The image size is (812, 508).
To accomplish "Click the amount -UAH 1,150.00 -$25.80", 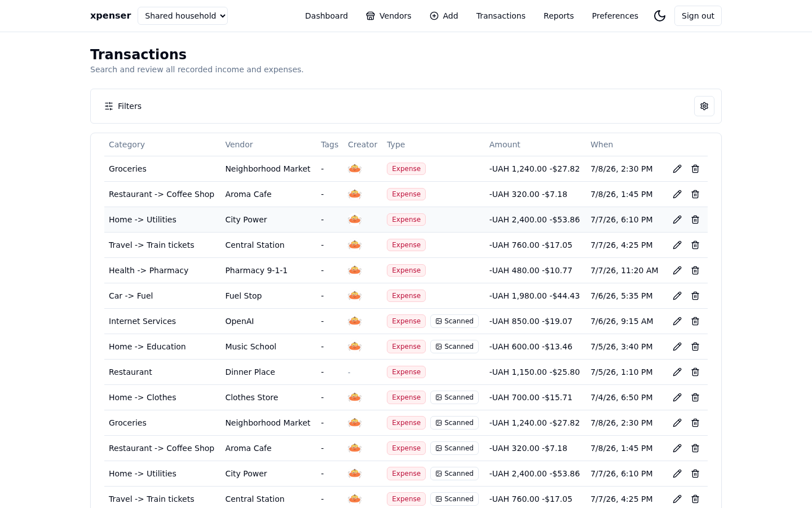I will pyautogui.click(x=535, y=372).
